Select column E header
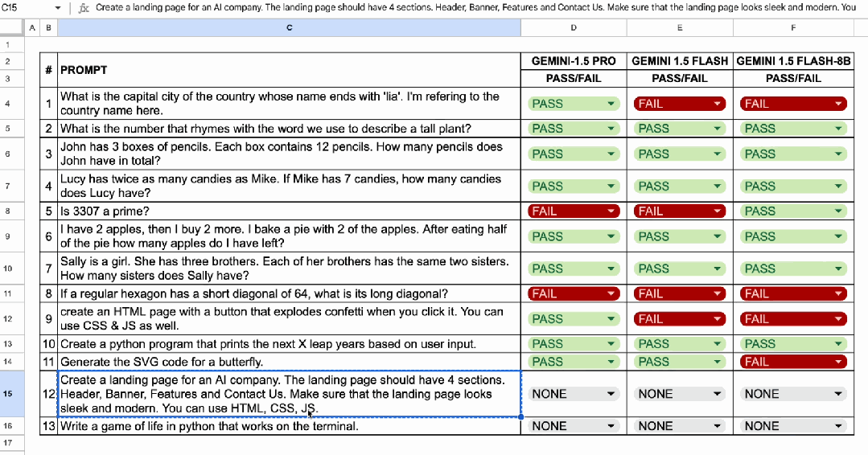This screenshot has height=455, width=868. click(680, 27)
